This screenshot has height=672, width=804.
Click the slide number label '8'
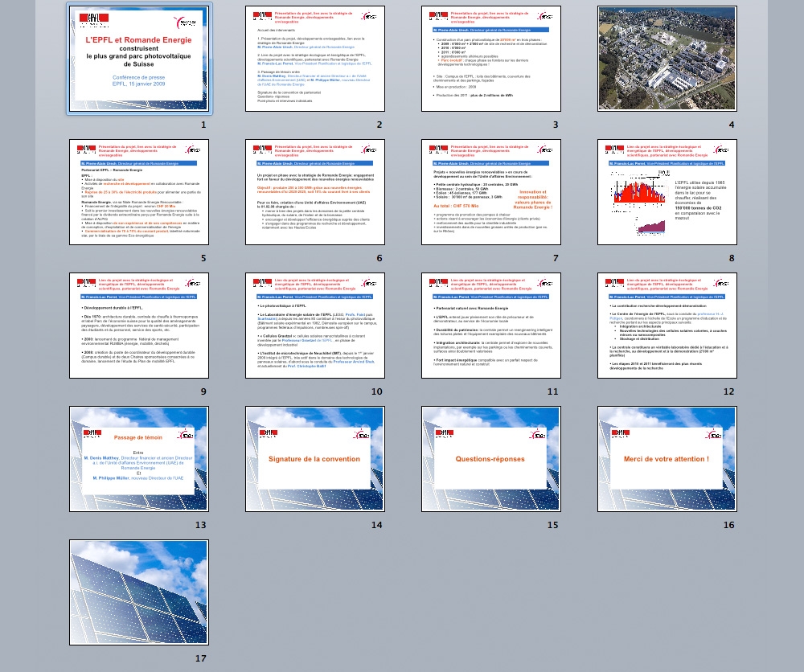[732, 258]
